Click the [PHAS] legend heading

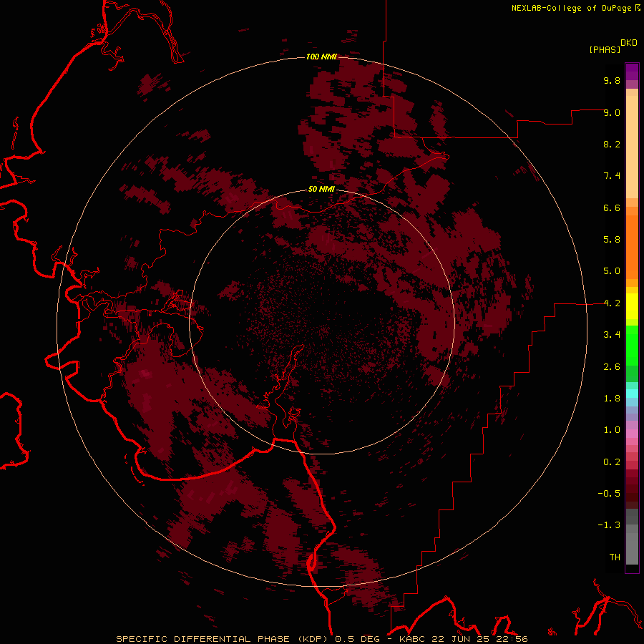tap(605, 49)
